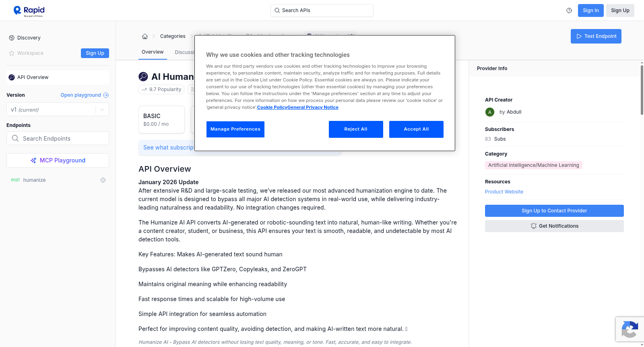Visit the Product Website link
This screenshot has width=644, height=347.
504,192
